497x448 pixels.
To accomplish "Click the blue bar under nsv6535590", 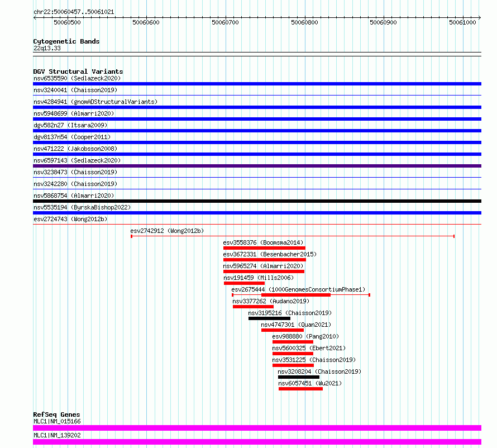I will point(257,84).
